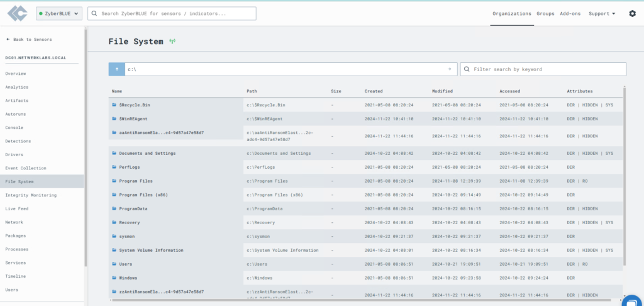Viewport: 644px width, 306px height.
Task: Focus the Filter search by keyword field
Action: 543,69
